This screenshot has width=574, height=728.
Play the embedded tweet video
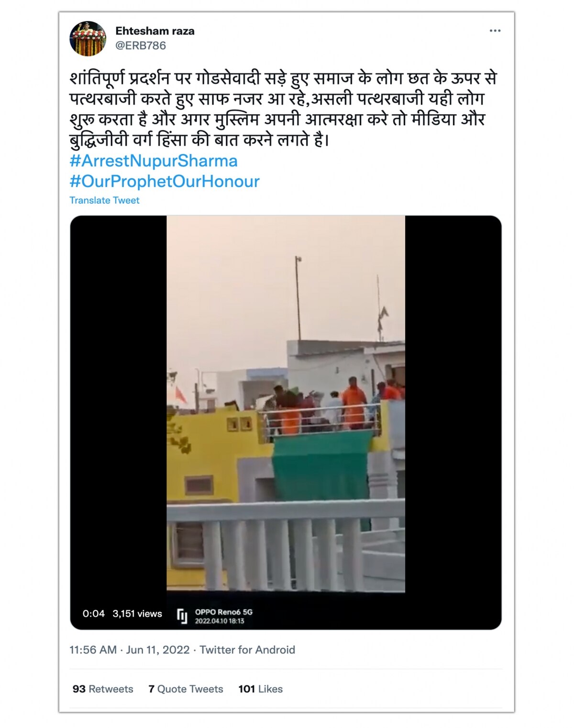(x=286, y=404)
